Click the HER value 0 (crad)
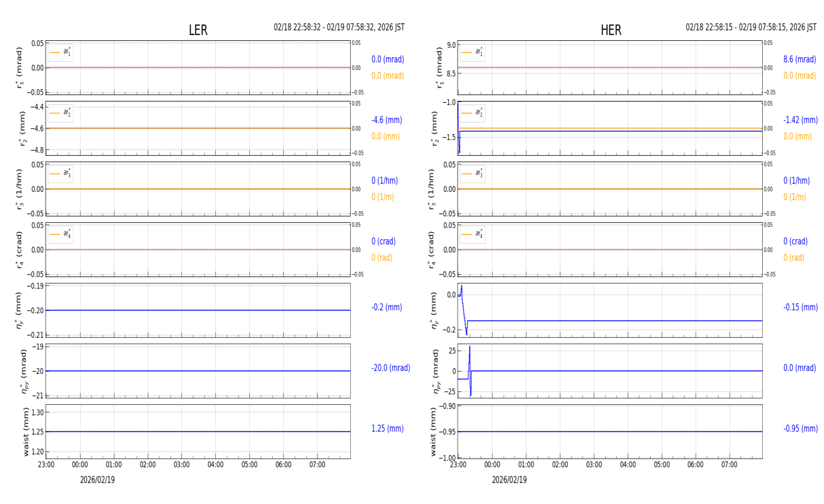This screenshot has height=504, width=824. pyautogui.click(x=795, y=242)
